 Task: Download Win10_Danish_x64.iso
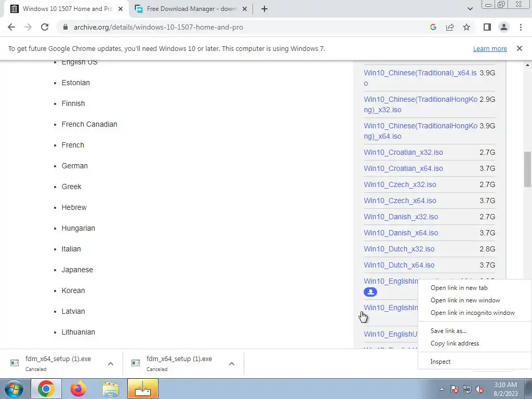[x=401, y=233]
